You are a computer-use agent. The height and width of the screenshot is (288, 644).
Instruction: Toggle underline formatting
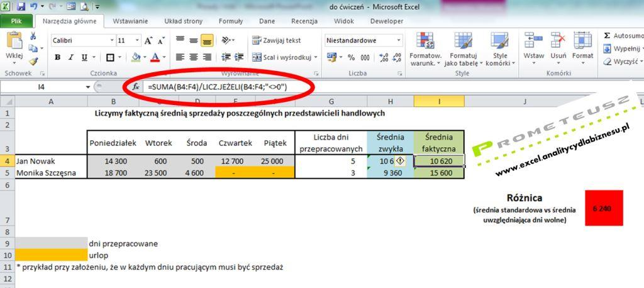(84, 57)
